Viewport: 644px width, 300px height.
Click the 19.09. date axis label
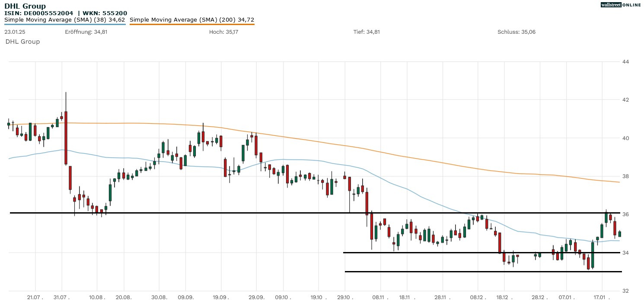click(221, 297)
